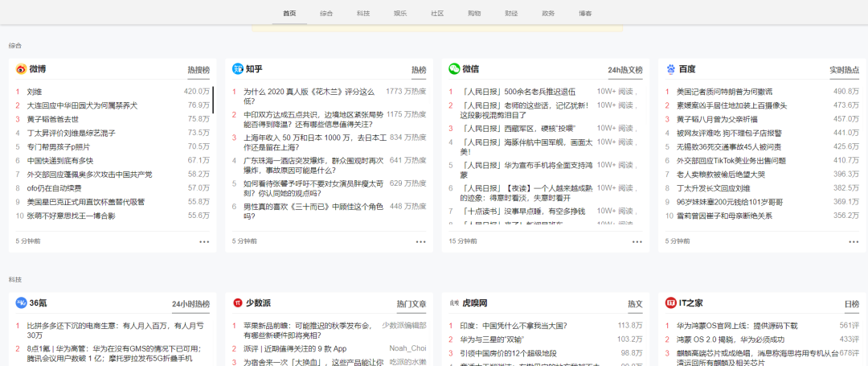Open 虎嗅网 article 印度：中国凭什么不拿我当大国
Image resolution: width=868 pixels, height=366 pixels.
[x=513, y=325]
